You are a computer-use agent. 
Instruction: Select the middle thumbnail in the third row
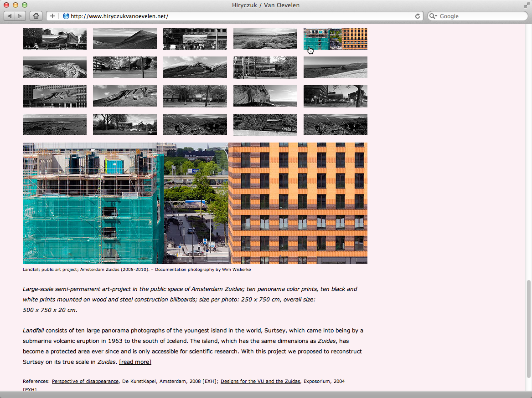(195, 96)
